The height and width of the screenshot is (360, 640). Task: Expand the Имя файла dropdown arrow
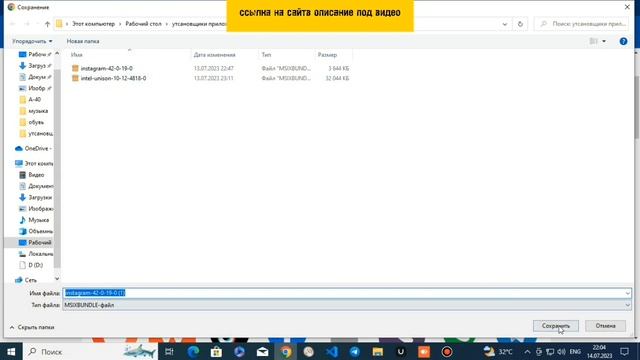[x=627, y=293]
